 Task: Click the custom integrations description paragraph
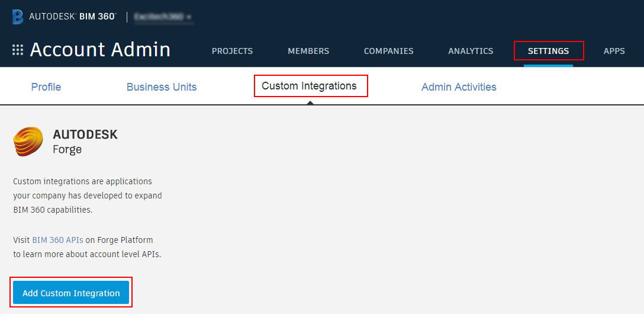pos(87,196)
